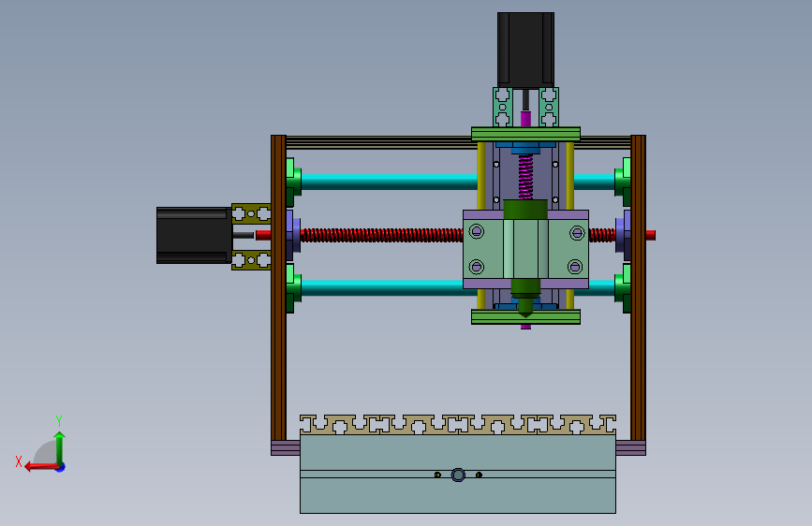This screenshot has height=526, width=812.
Task: Select the upper olive bracket of left motor mount
Action: pos(251,213)
